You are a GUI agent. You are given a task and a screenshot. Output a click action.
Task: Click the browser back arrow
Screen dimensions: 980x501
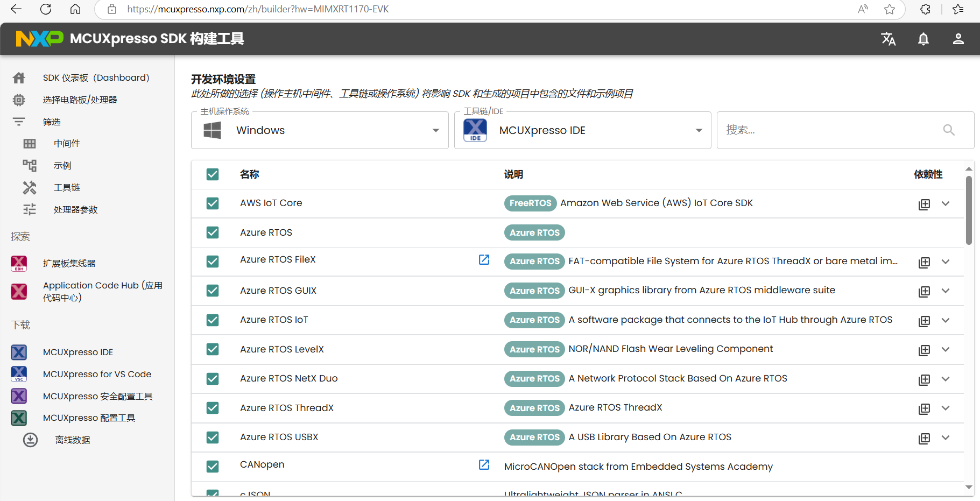pos(16,9)
